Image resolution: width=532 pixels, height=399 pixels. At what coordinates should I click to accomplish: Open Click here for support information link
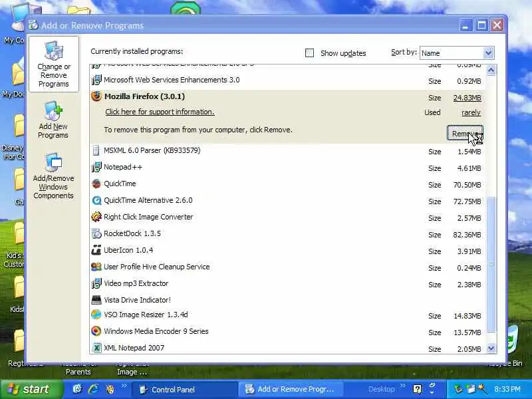coord(160,112)
